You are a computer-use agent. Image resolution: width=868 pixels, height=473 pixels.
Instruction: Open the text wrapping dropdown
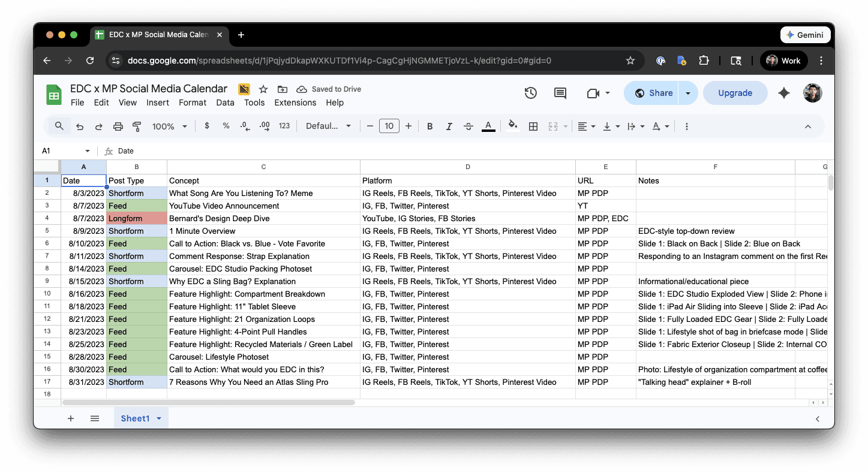pyautogui.click(x=636, y=126)
